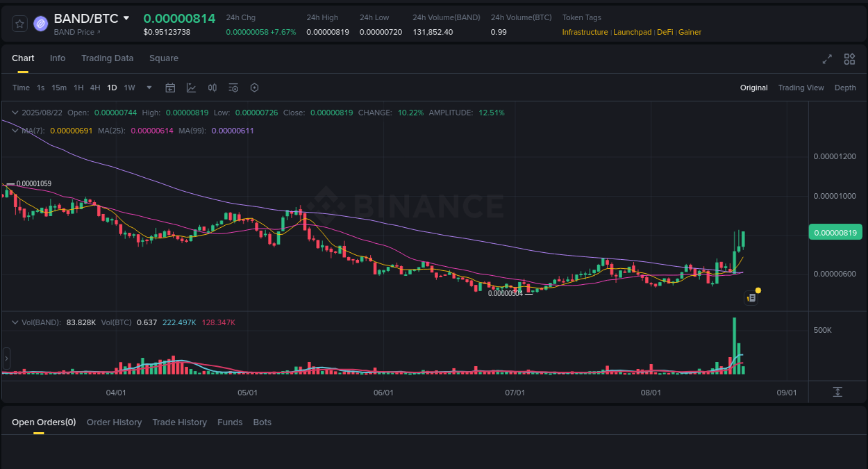Open the indicator list settings icon
The width and height of the screenshot is (868, 469).
233,88
